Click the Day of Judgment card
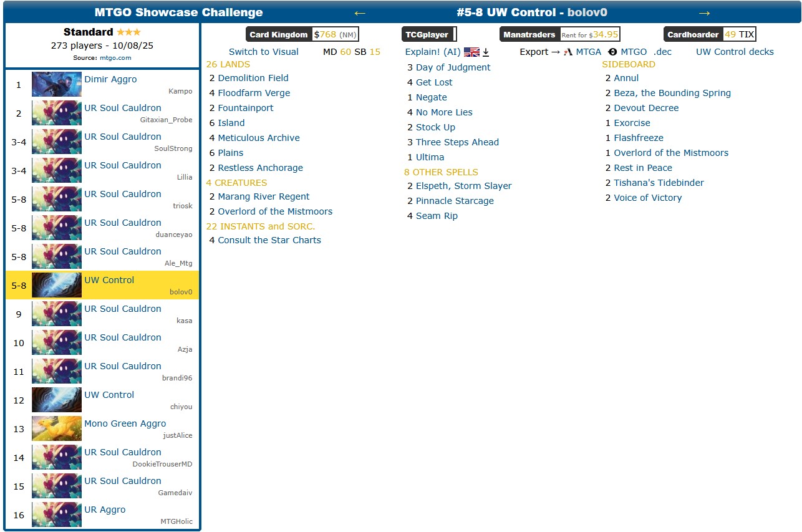 pyautogui.click(x=453, y=67)
